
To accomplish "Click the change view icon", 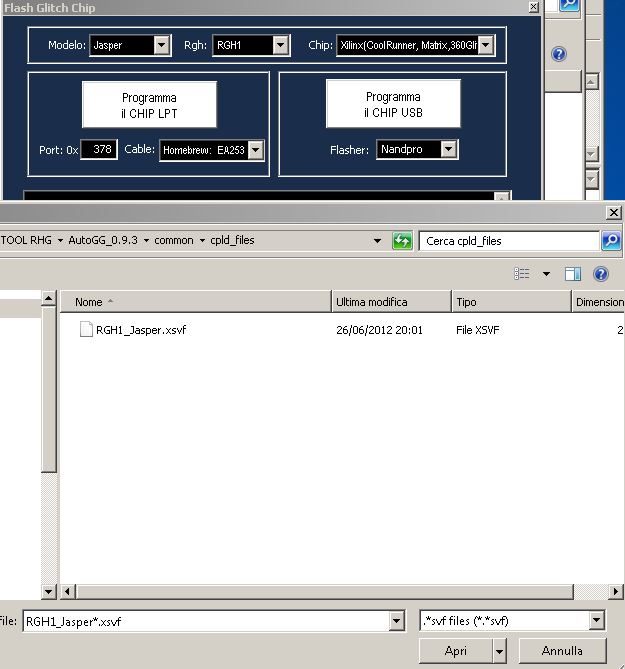I will [x=522, y=273].
